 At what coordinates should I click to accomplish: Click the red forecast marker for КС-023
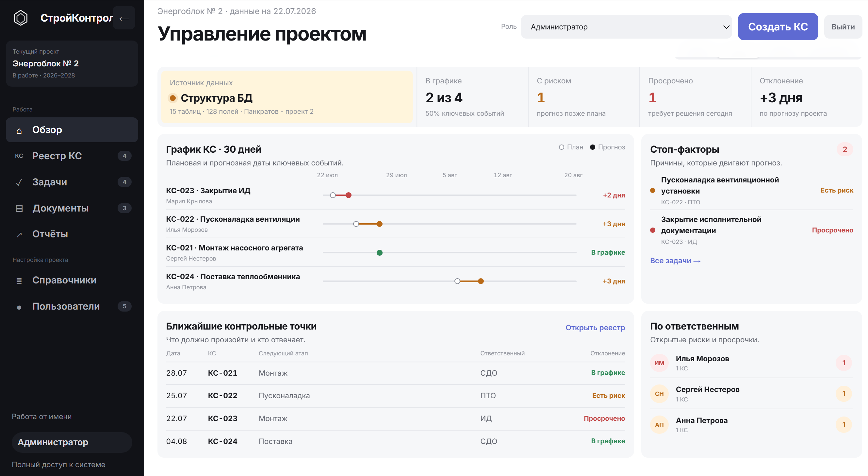pos(349,195)
